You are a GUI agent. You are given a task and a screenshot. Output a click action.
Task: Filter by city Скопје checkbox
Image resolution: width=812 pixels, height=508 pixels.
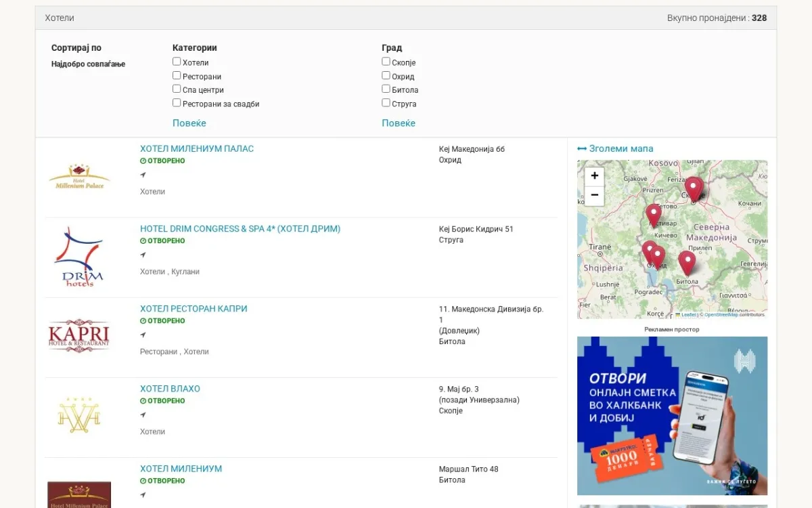[386, 62]
